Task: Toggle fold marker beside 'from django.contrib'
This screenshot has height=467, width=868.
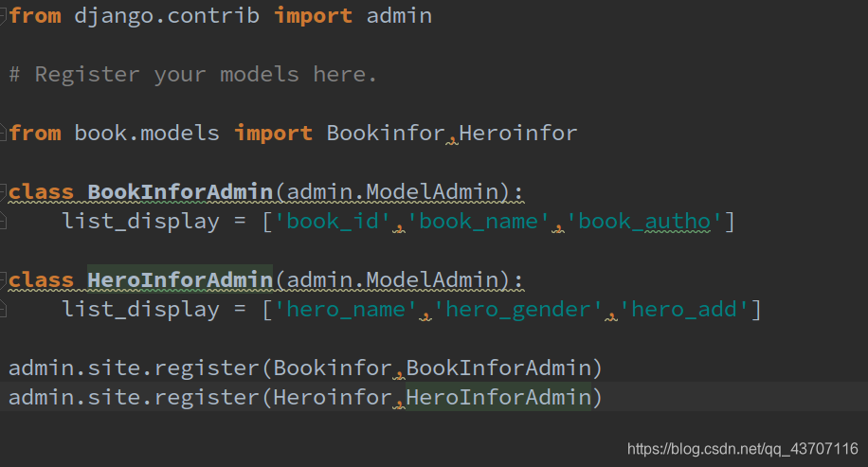Action: [x=3, y=16]
